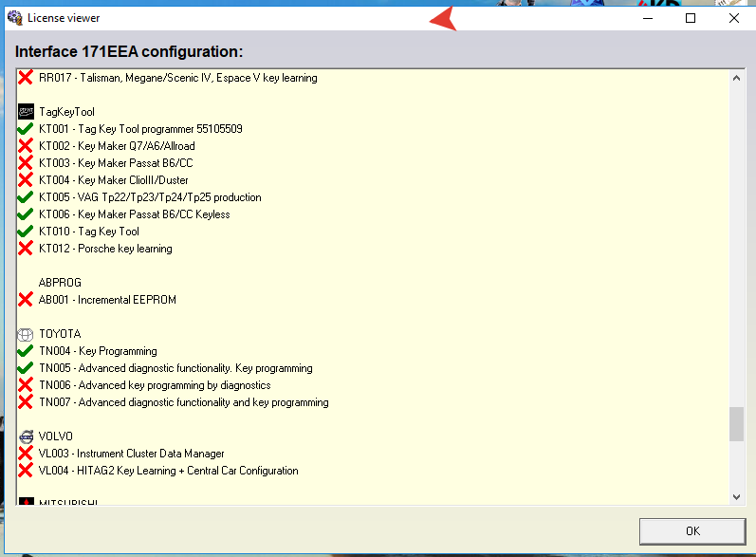756x557 pixels.
Task: Click red cross beside VL003 Instrument Cluster
Action: pyautogui.click(x=26, y=454)
